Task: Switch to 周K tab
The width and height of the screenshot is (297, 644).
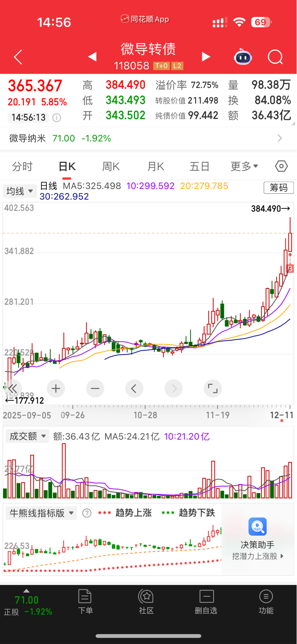Action: click(111, 167)
